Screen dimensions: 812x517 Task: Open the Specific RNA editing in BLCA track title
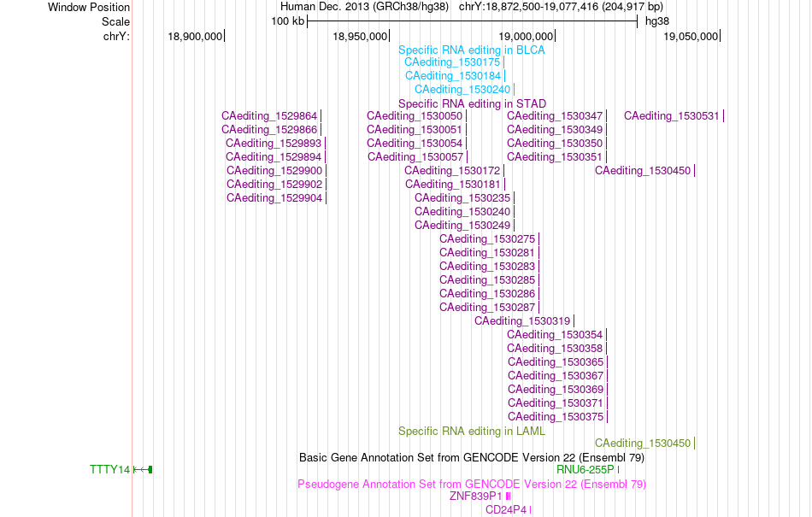471,50
